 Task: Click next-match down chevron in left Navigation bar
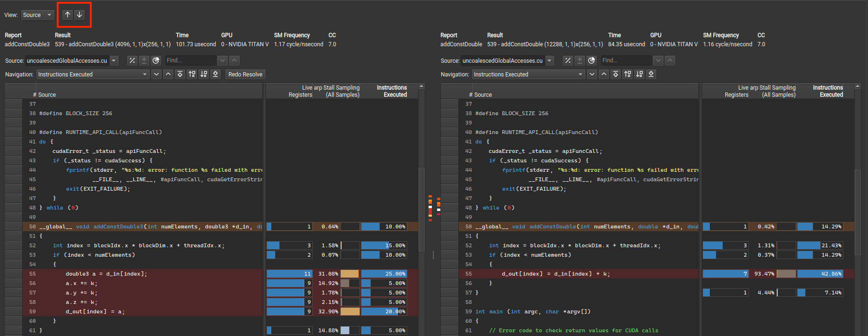156,74
